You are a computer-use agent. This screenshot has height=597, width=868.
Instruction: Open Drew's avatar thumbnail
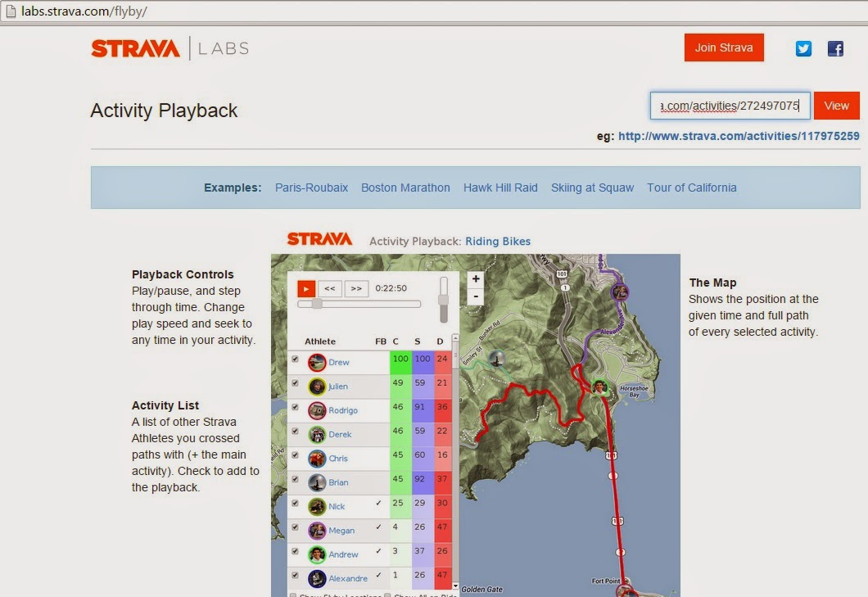click(317, 361)
